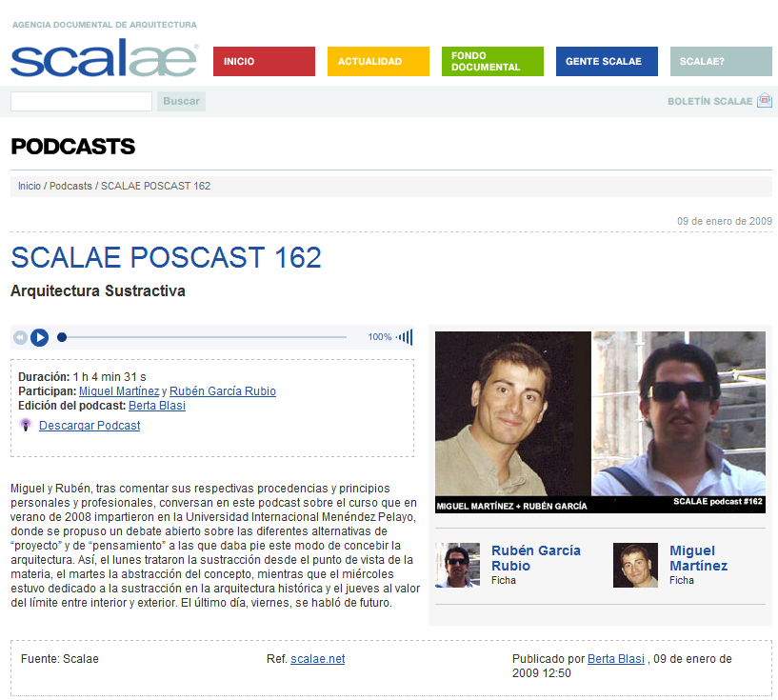Click the Descargar Podcast link
Viewport: 778px width, 700px height.
click(x=90, y=426)
